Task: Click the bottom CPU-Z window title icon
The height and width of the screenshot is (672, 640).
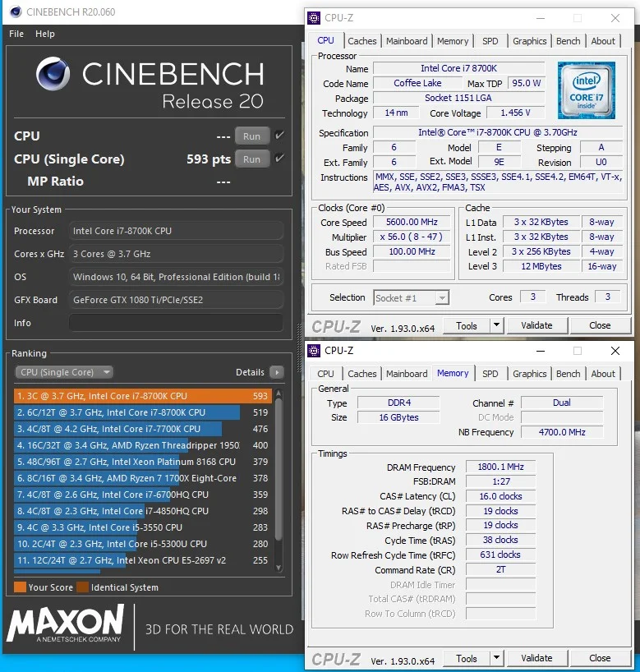Action: point(314,351)
